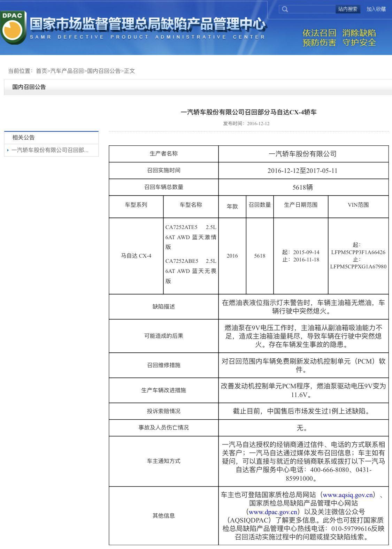The image size is (392, 549).
Task: Open the 汽车产品召回 breadcrumb link
Action: pos(67,71)
